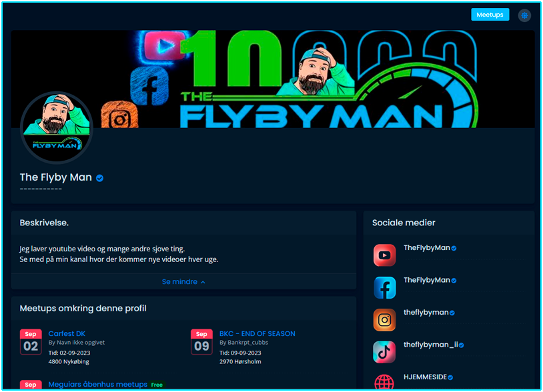Click the "2970 Hørsholm" location text
543x392 pixels.
tap(240, 361)
